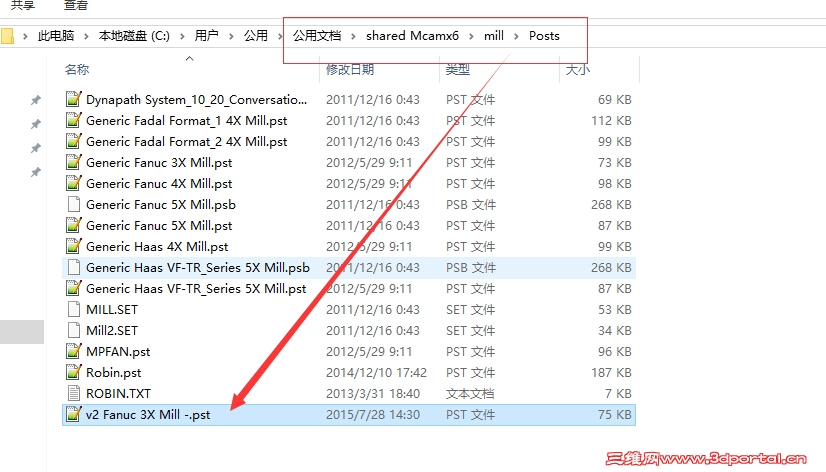Select Robin.pst file icon

(74, 372)
